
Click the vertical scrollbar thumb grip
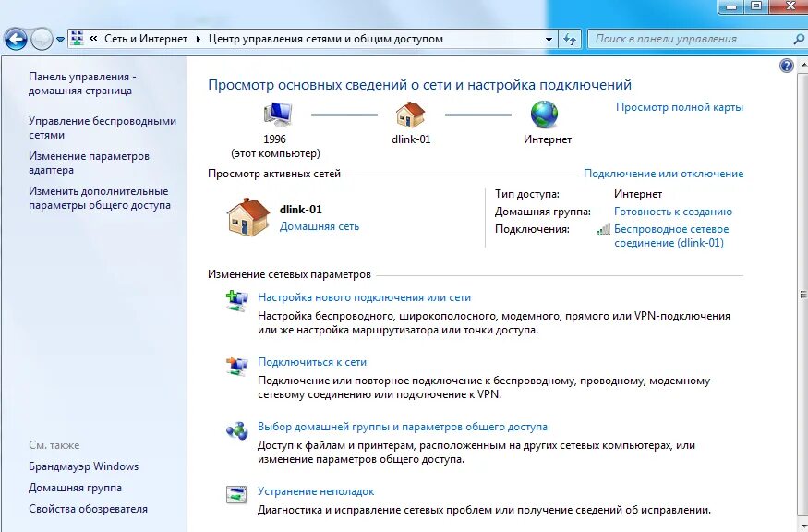(803, 295)
